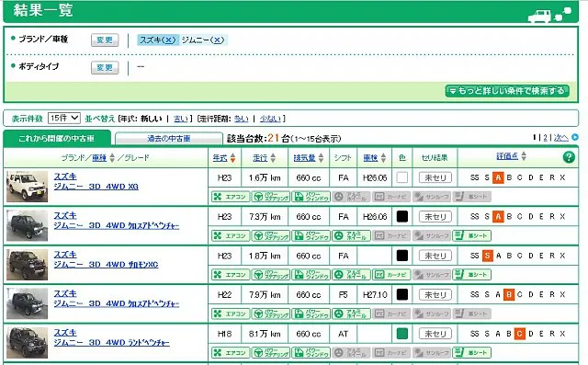
Task: Click greyed カーナビ icon in 1.6万km row
Action: pos(391,197)
